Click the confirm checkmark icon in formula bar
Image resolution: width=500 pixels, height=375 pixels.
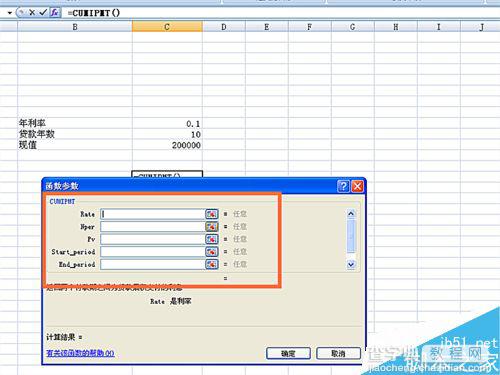click(x=43, y=13)
